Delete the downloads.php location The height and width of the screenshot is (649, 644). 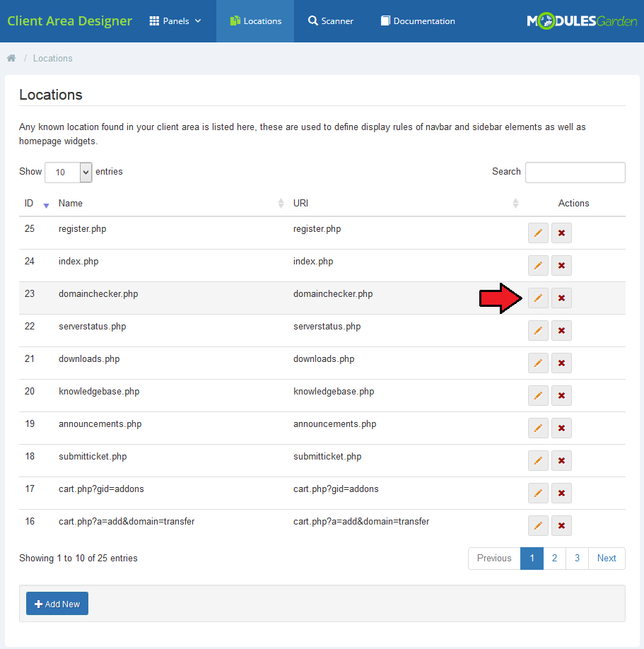pyautogui.click(x=561, y=363)
